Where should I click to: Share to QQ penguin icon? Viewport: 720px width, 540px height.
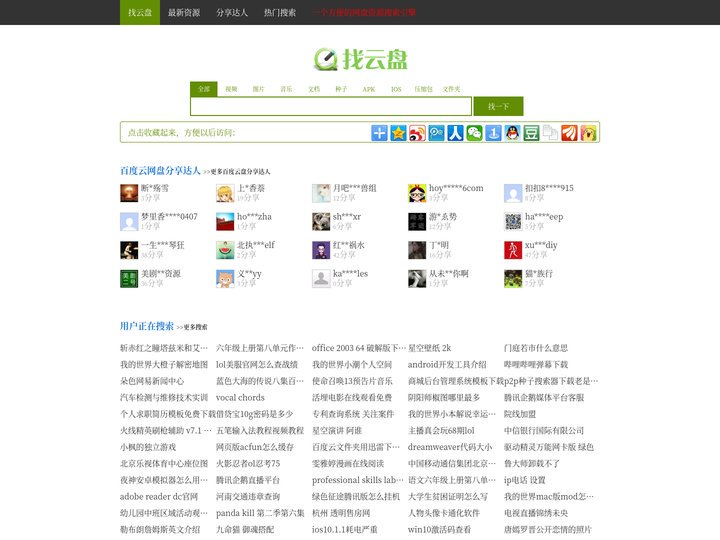[x=512, y=133]
